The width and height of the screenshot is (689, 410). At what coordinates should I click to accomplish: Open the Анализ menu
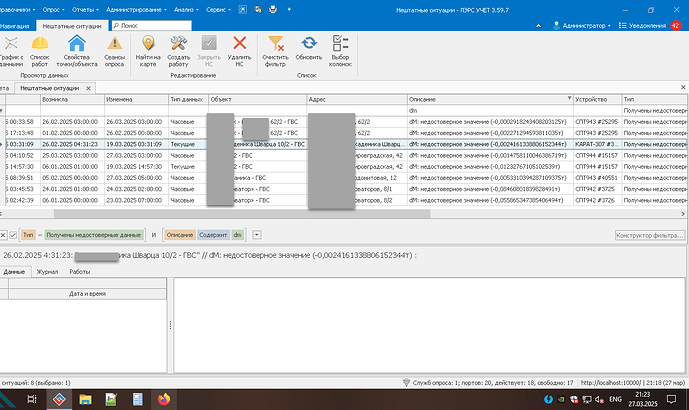point(186,9)
